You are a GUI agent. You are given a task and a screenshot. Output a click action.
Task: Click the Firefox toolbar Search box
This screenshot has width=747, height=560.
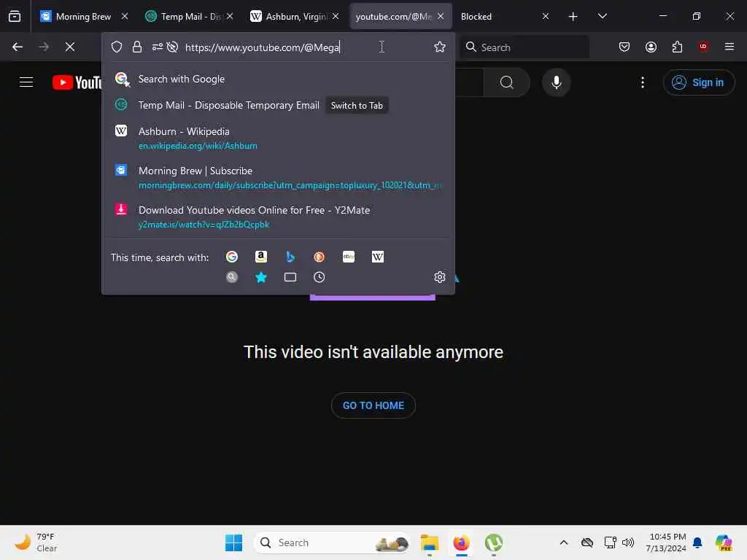coord(524,47)
